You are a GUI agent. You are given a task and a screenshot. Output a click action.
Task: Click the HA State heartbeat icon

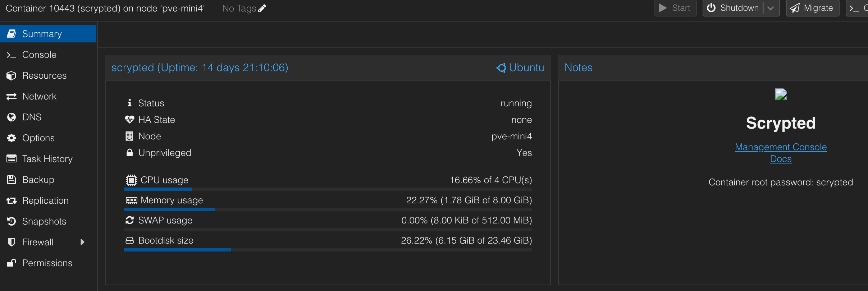click(129, 120)
